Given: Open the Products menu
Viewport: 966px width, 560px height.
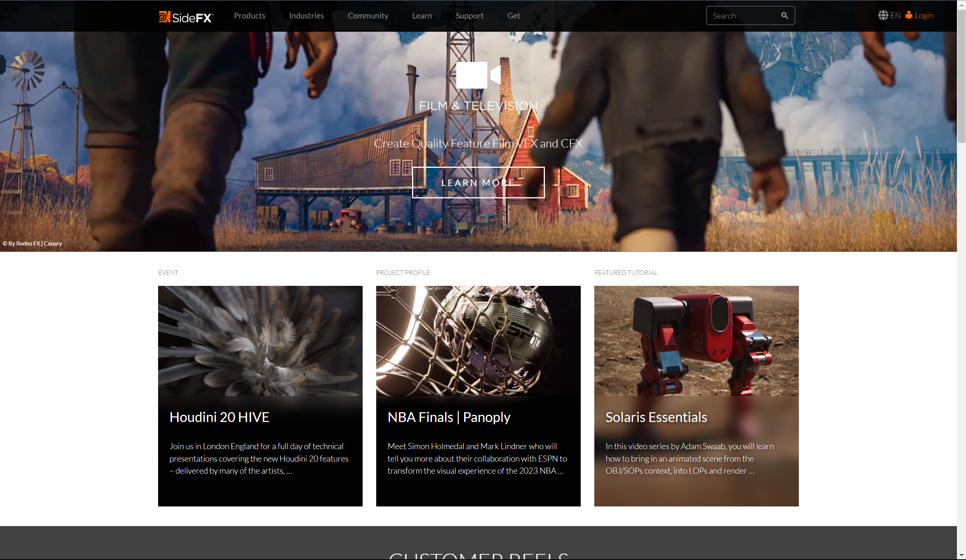Looking at the screenshot, I should (249, 16).
